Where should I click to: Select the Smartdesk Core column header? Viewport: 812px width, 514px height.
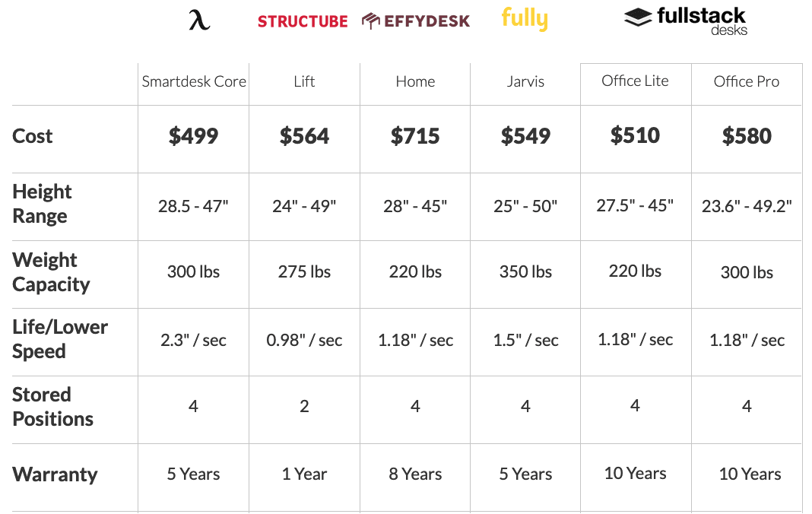point(194,81)
